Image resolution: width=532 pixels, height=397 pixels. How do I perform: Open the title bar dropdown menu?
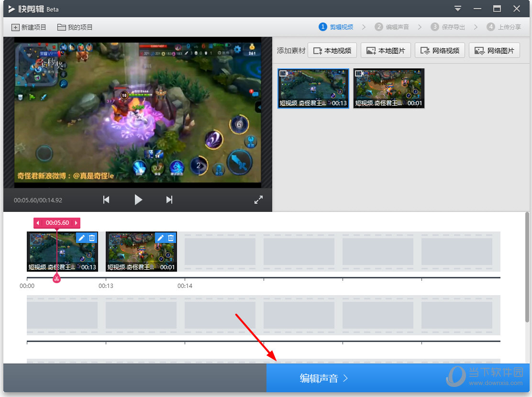[x=458, y=9]
